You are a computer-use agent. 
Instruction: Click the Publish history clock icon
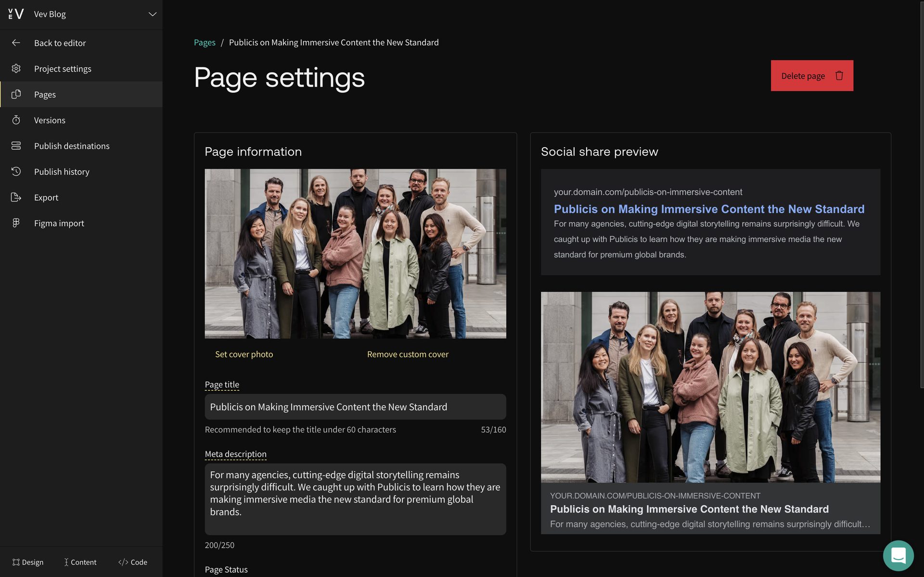(x=16, y=171)
